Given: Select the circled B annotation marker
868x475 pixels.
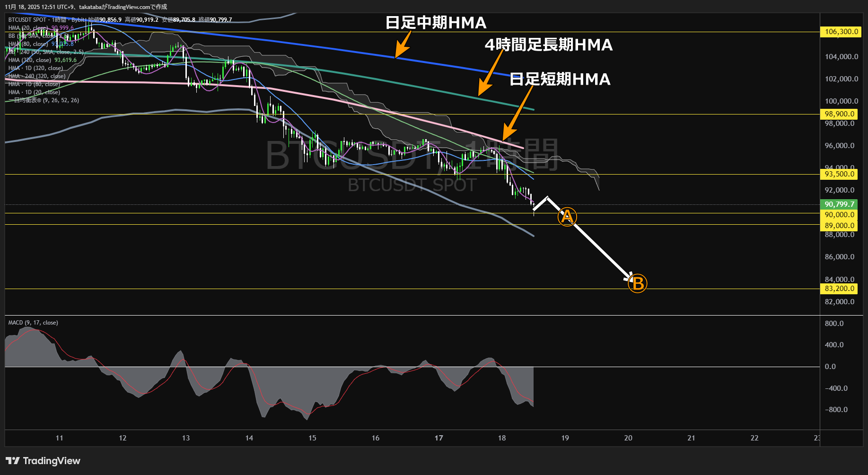Looking at the screenshot, I should point(637,283).
